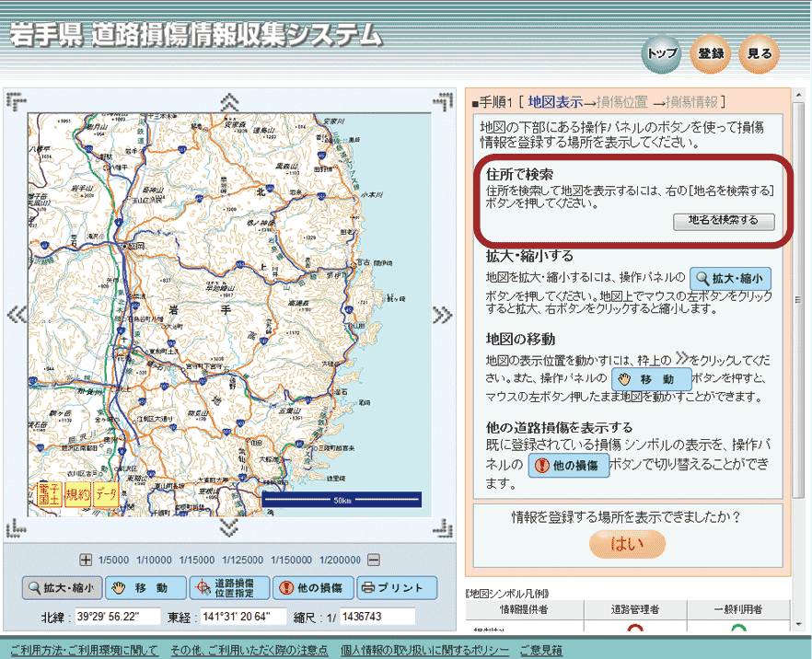
Task: Pan the map west with the left arrow
Action: 17,314
